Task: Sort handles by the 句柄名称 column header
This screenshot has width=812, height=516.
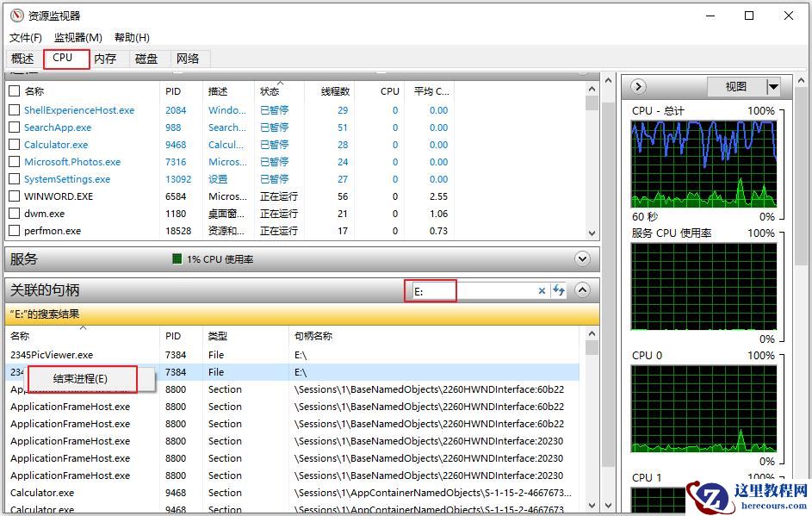Action: tap(315, 336)
